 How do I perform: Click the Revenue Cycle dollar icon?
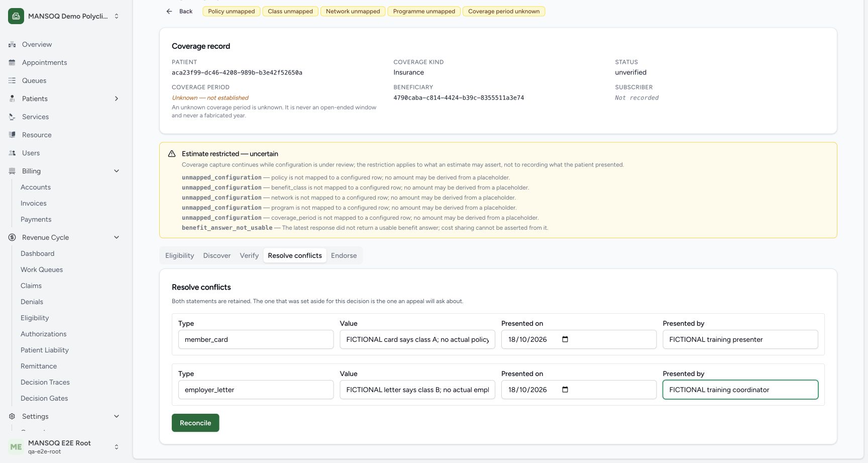click(x=12, y=237)
